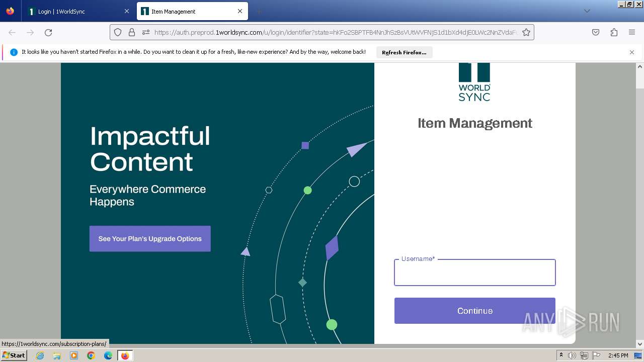The image size is (644, 362).
Task: Click the Continue button
Action: [x=475, y=311]
